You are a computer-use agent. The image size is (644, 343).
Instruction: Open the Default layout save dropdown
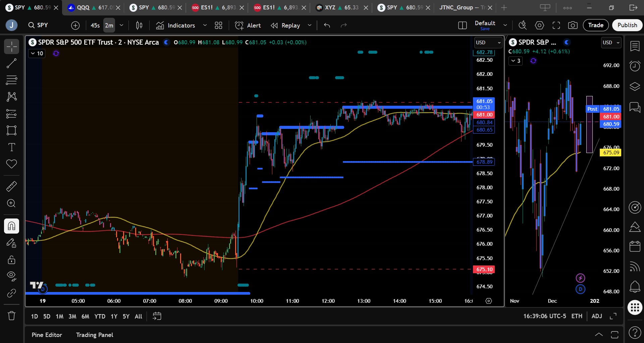(x=505, y=25)
